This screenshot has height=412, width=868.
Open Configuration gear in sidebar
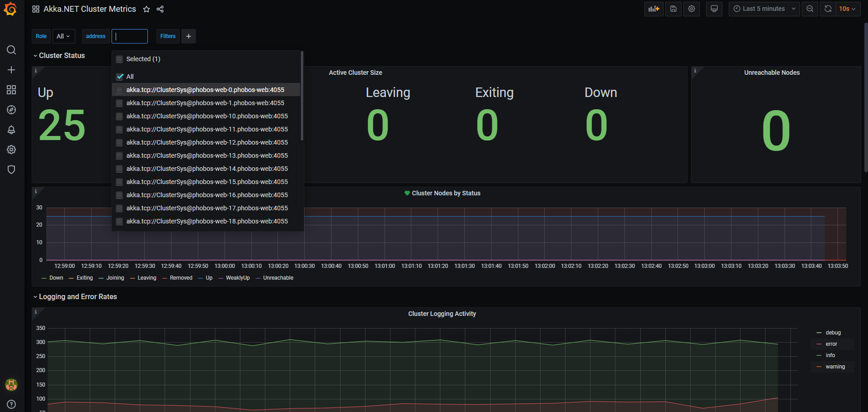tap(11, 150)
